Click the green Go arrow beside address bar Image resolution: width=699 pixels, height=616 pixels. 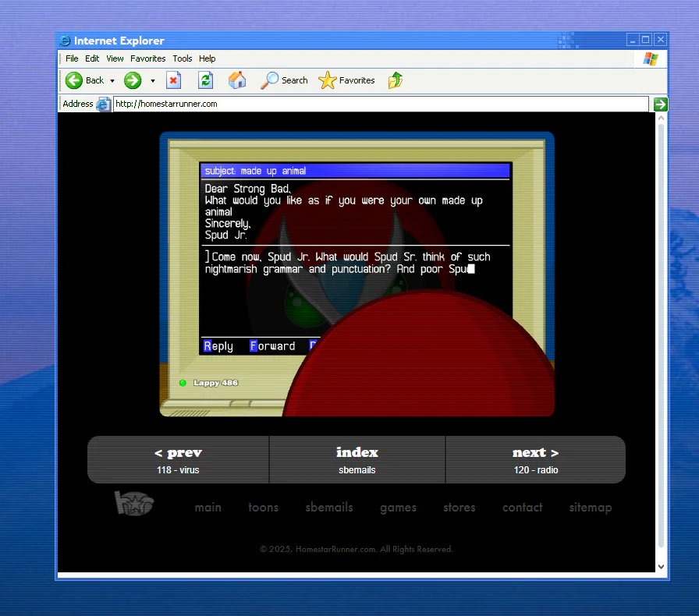pyautogui.click(x=660, y=104)
